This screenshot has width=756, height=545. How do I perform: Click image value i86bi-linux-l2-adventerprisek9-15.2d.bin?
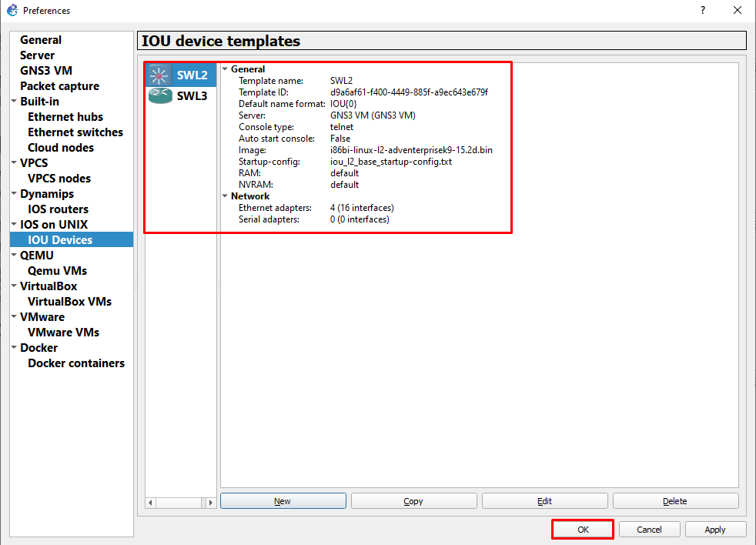tap(411, 150)
